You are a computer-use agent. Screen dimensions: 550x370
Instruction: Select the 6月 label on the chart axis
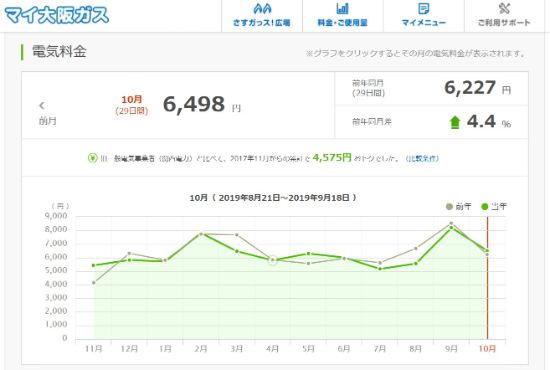point(344,349)
